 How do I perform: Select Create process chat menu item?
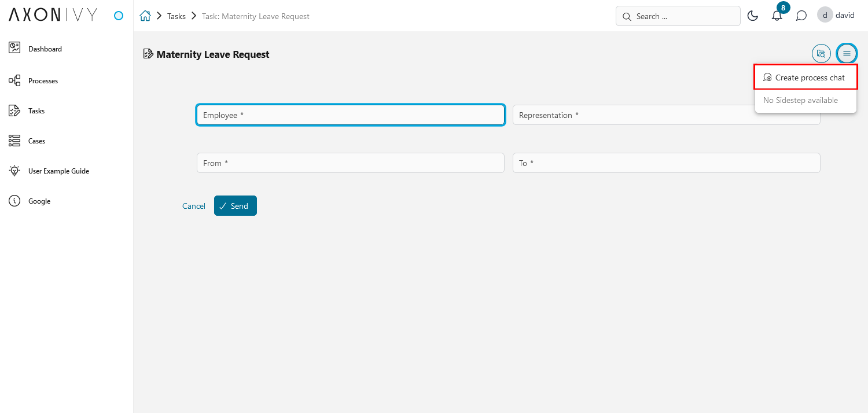[805, 78]
